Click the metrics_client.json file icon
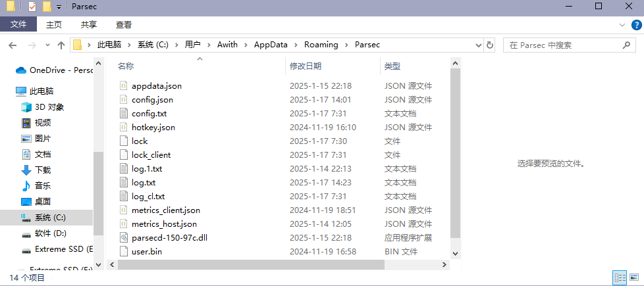 [x=124, y=210]
